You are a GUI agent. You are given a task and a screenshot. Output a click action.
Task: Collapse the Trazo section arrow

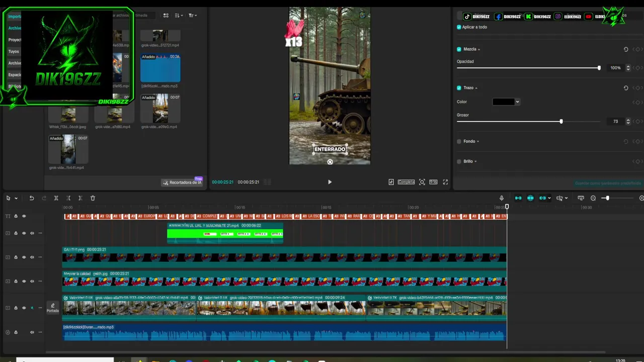tap(476, 88)
